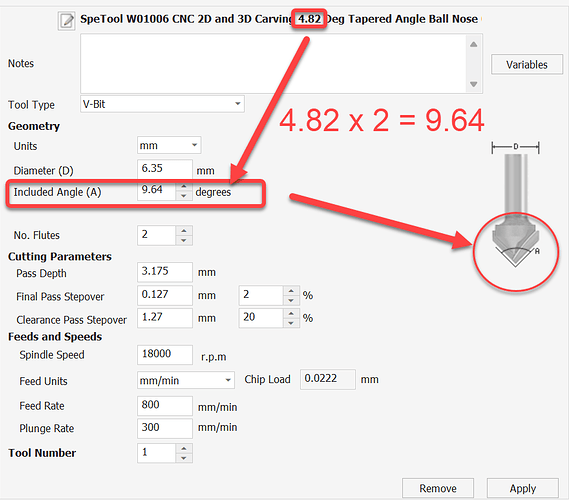
Task: Decrement Tool Number with down arrow
Action: coord(184,458)
